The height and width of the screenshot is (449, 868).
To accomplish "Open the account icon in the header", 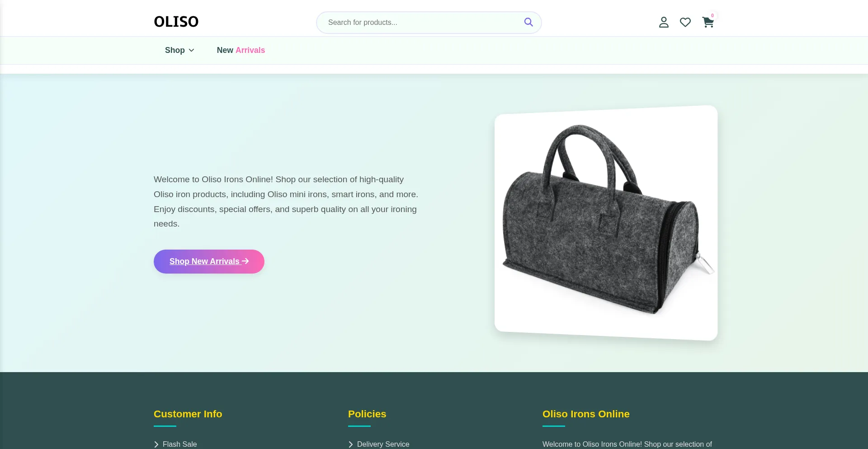I will click(663, 22).
